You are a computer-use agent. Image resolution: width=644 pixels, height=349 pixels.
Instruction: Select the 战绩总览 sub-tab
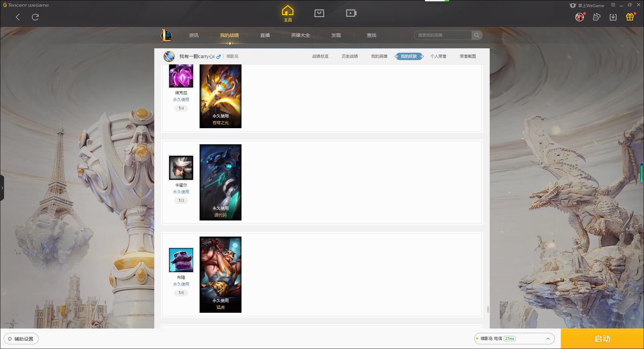point(320,56)
